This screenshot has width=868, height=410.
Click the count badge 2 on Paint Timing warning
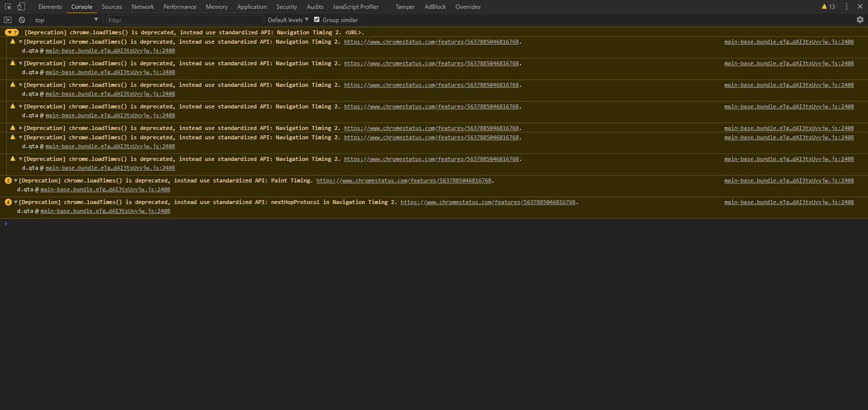point(8,180)
